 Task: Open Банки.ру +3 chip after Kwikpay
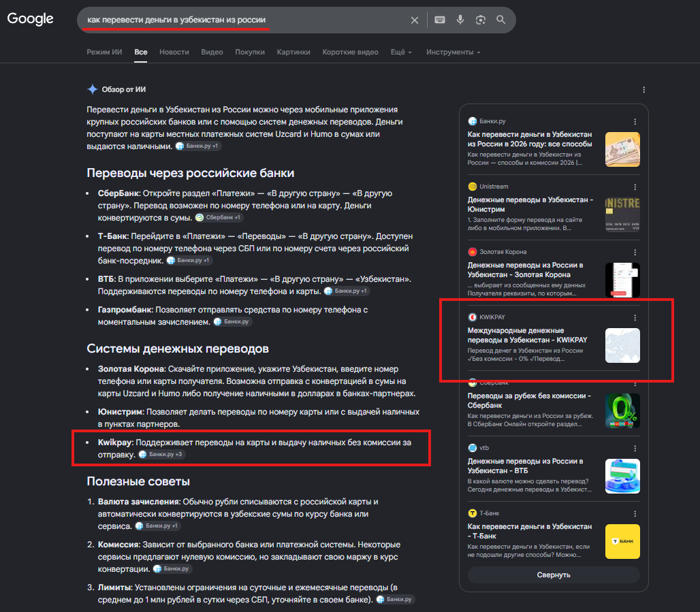coord(161,455)
